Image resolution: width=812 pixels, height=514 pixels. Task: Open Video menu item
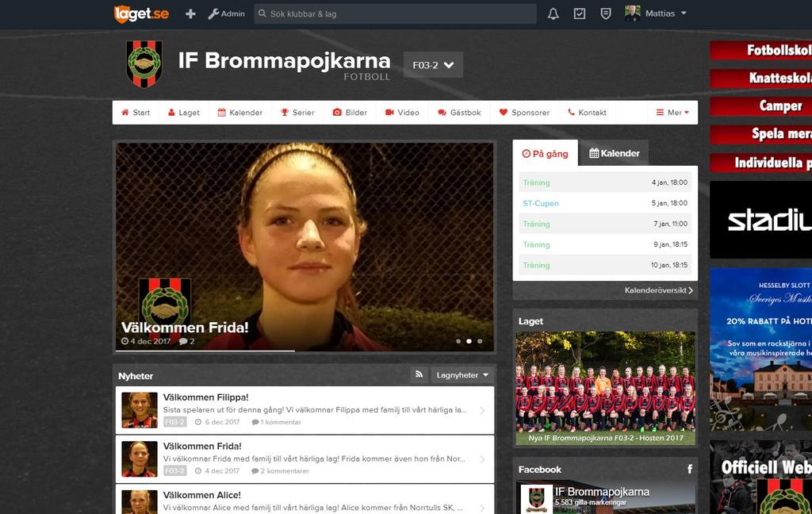pyautogui.click(x=402, y=113)
